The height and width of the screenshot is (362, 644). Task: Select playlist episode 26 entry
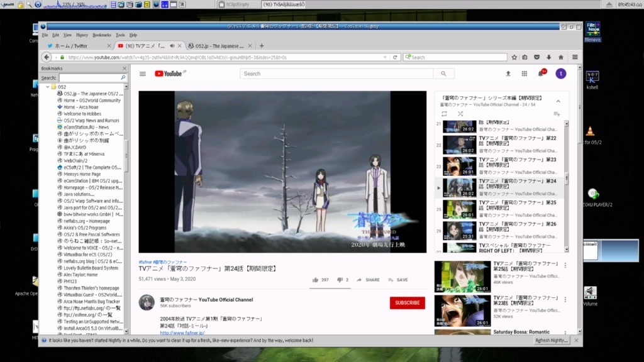(x=500, y=231)
